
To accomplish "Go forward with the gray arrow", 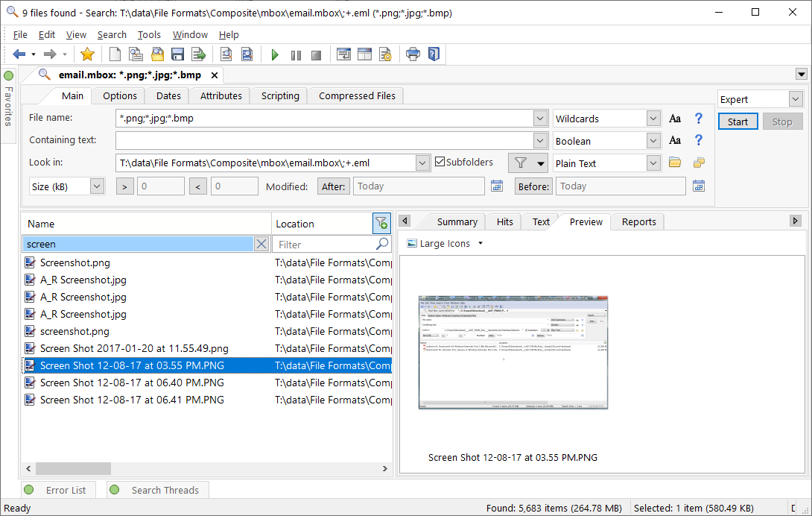I will 50,54.
